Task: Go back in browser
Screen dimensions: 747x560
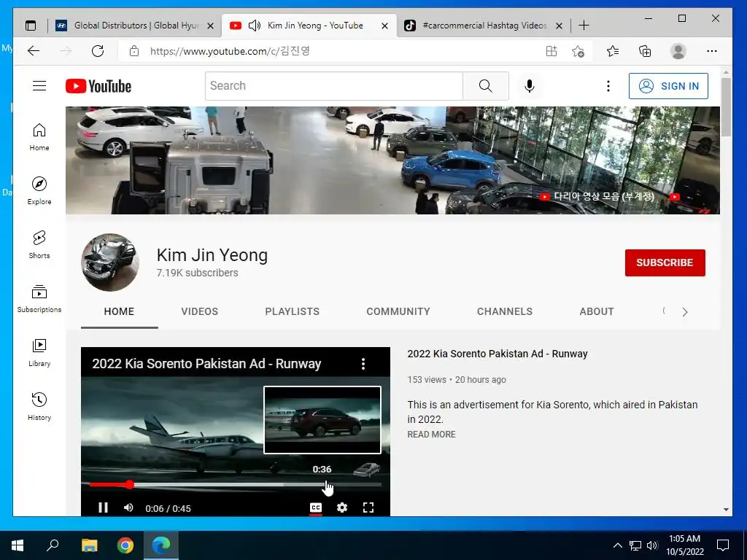Action: 34,51
